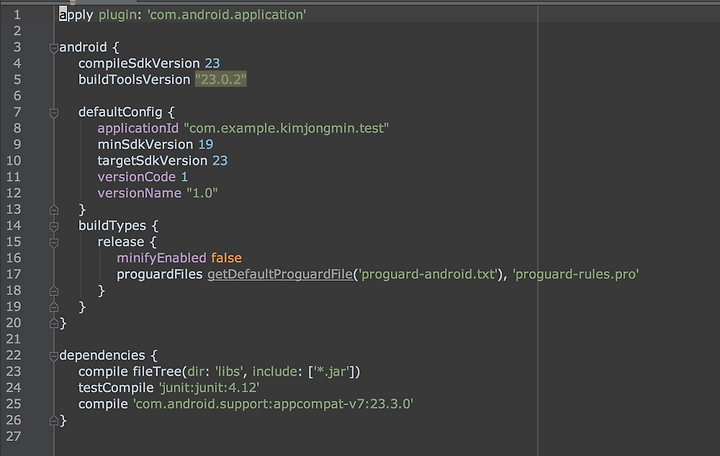
Task: Collapse the defaultConfig block fold marker
Action: pos(54,113)
